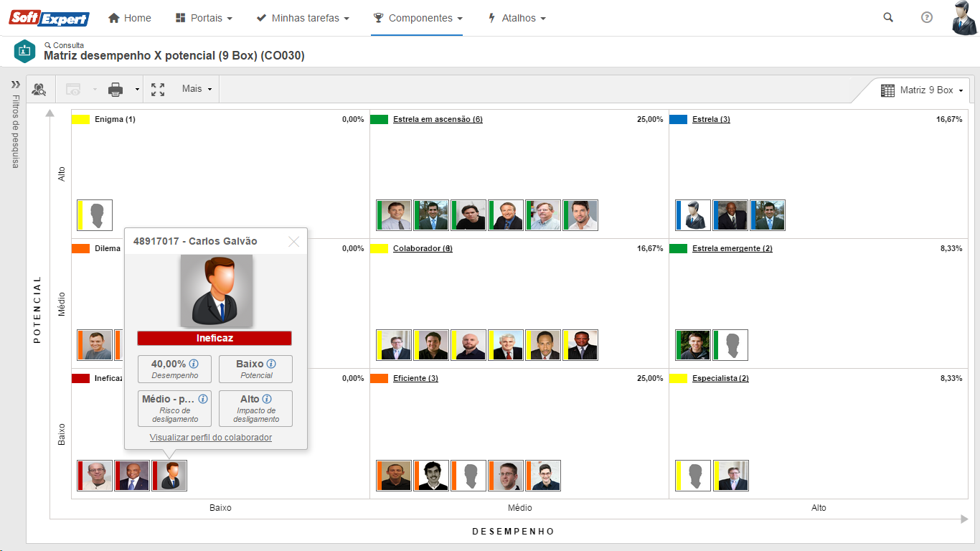The image size is (980, 551).
Task: Open the Matriz 9 Box view dropdown
Action: coord(921,90)
